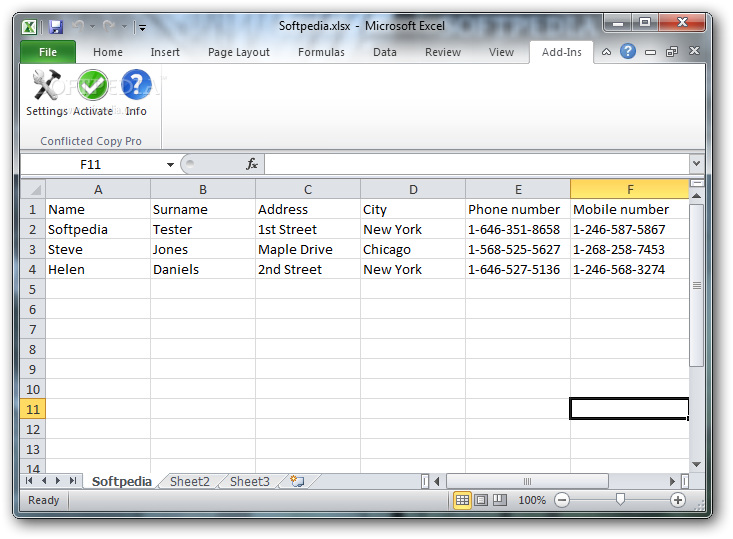Click the Insert Function fx icon
The width and height of the screenshot is (733, 539).
[252, 164]
